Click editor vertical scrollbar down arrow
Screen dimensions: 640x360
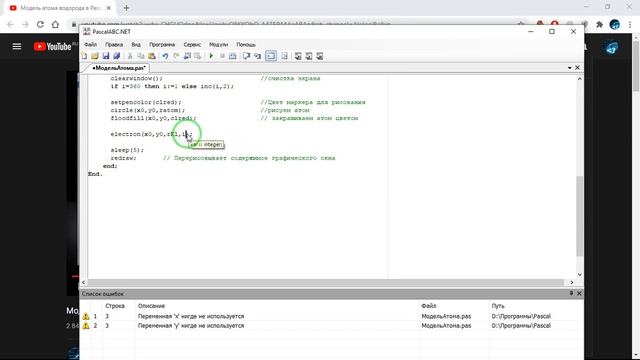(x=580, y=275)
